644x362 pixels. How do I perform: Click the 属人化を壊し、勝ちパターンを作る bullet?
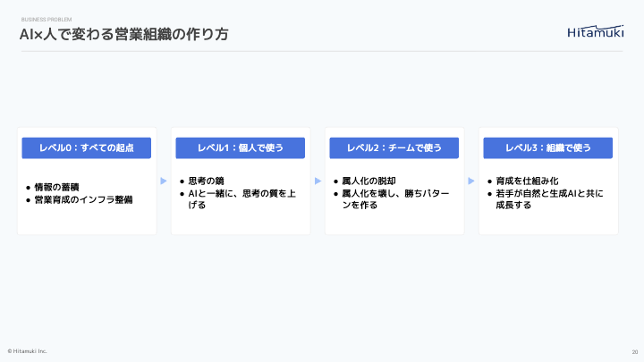tap(396, 198)
